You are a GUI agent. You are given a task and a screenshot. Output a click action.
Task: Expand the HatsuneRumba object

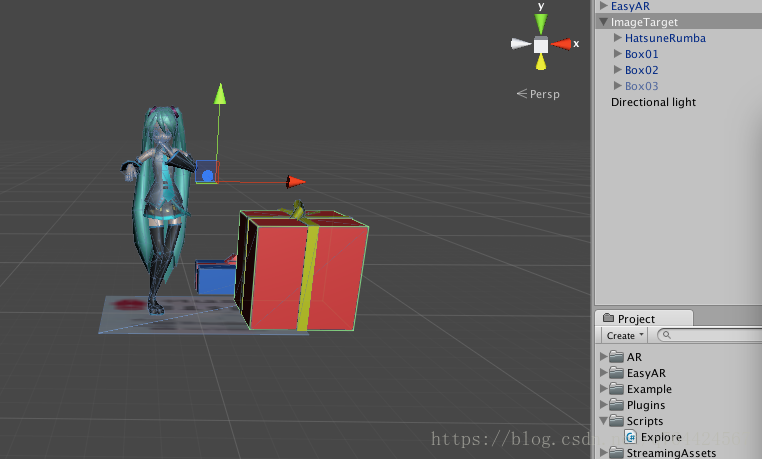[618, 37]
